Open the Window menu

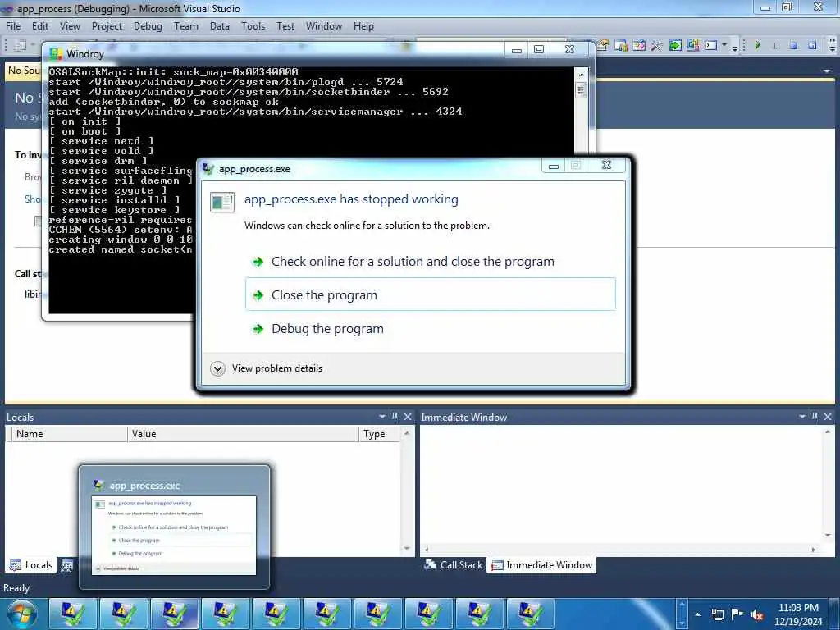point(323,26)
